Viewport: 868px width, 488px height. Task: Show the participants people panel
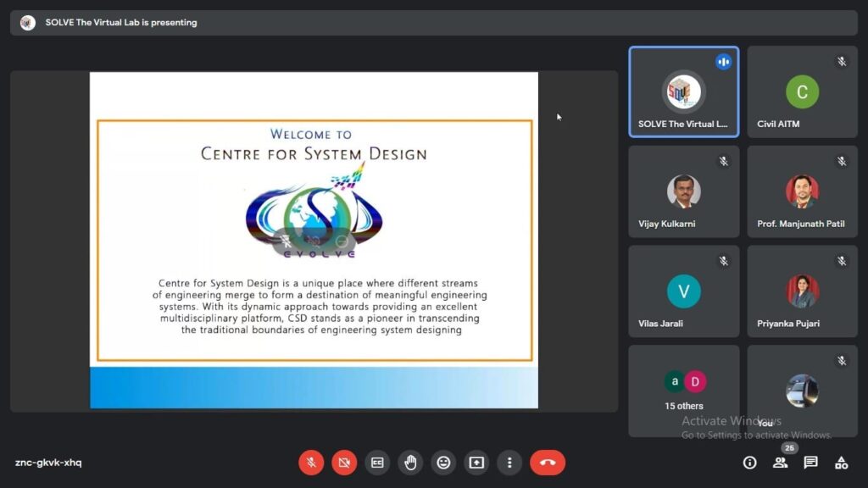[780, 463]
